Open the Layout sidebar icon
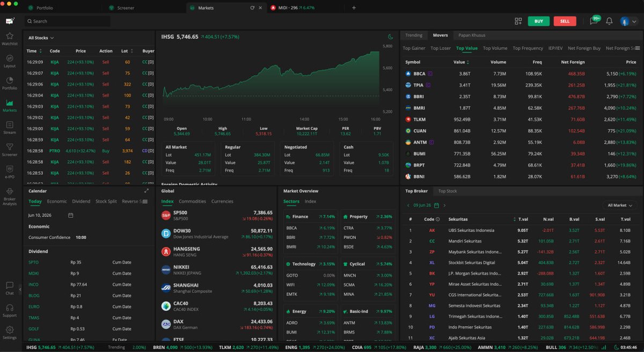The image size is (644, 352). (x=10, y=61)
